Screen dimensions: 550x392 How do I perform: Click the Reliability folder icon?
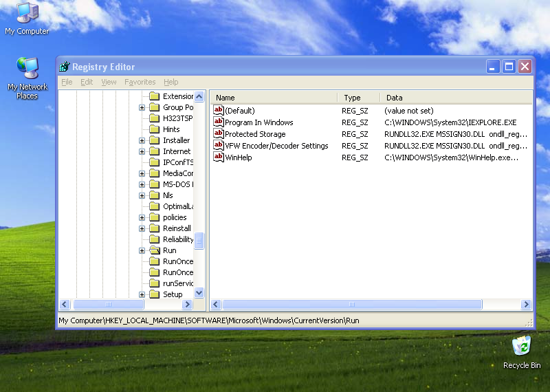154,239
